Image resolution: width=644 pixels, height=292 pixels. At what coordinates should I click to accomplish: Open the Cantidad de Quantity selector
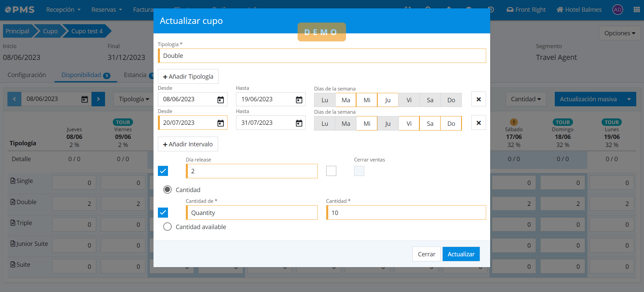(x=252, y=213)
